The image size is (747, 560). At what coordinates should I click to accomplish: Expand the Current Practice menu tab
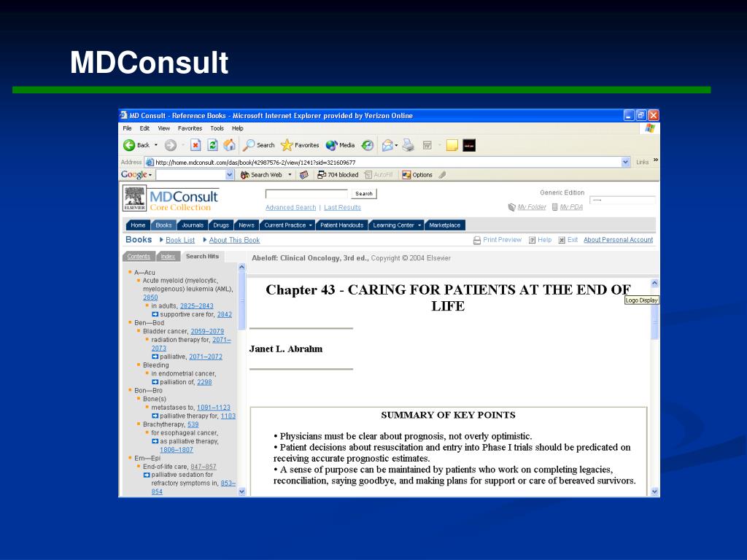click(x=288, y=225)
